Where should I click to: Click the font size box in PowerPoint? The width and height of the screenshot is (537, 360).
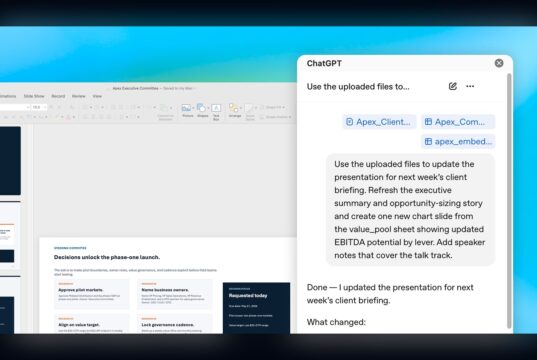point(38,107)
